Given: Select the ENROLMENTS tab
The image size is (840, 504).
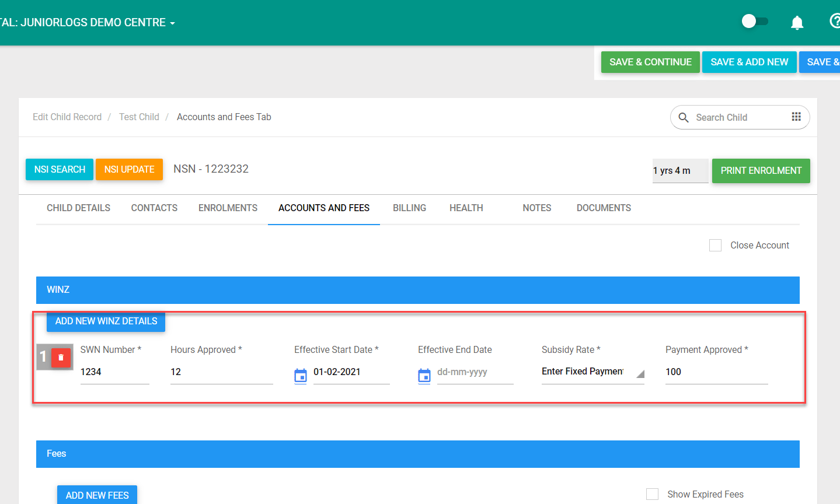Looking at the screenshot, I should pyautogui.click(x=228, y=208).
